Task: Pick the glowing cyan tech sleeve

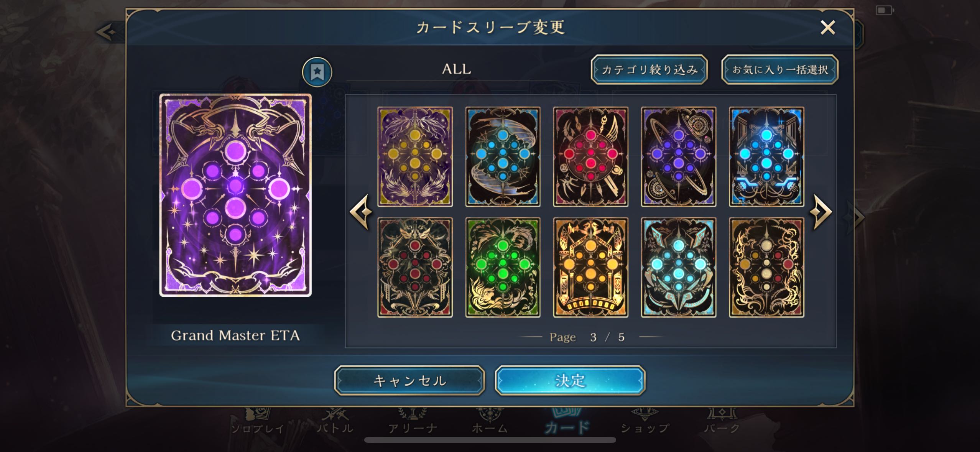Action: 766,157
